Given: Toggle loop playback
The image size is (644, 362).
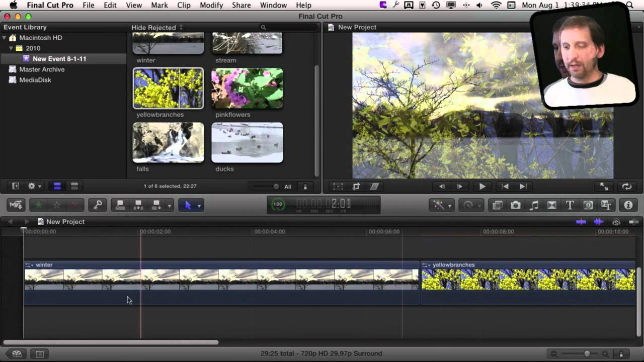Looking at the screenshot, I should coord(626,187).
